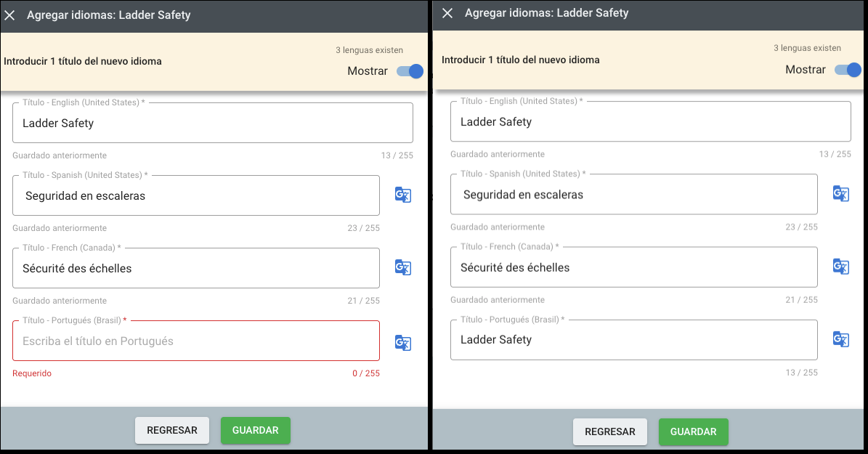Close the right Agregar idiomas dialog
This screenshot has width=868, height=454.
447,13
